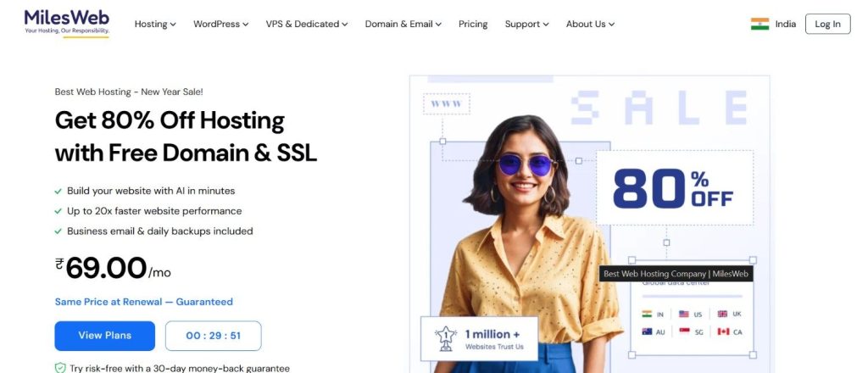Expand the About Us menu
Screen dimensions: 868x373
(x=590, y=24)
